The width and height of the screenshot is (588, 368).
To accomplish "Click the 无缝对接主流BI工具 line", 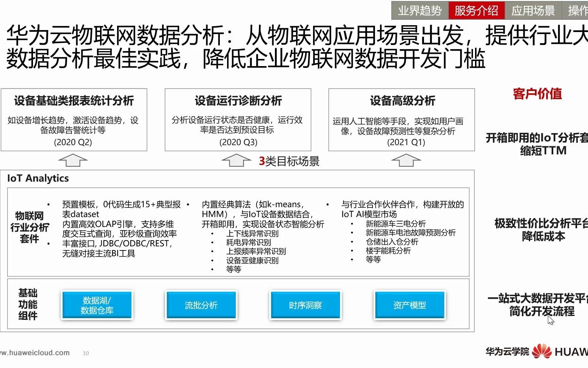I will pos(99,254).
